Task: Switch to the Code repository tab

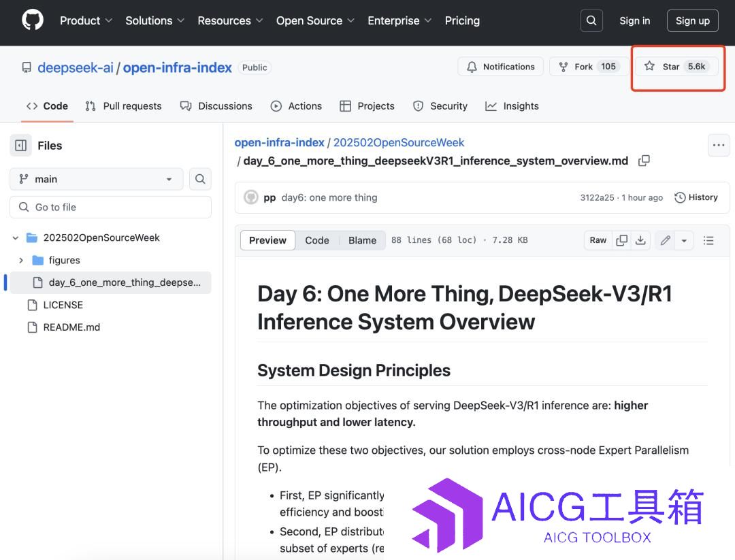Action: tap(48, 106)
